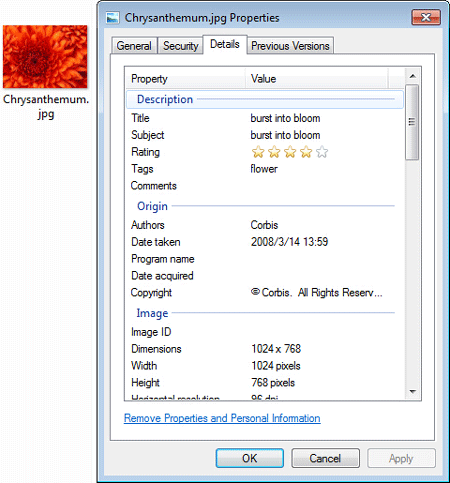Click the Height property label

[x=145, y=383]
